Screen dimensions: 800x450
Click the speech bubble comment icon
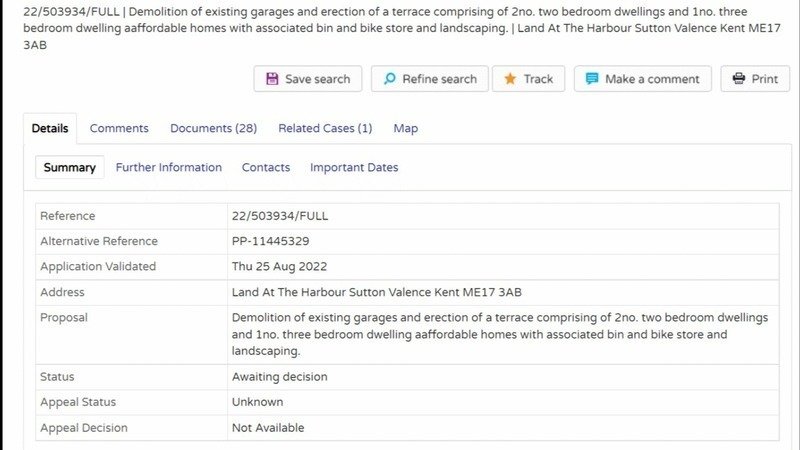coord(592,79)
